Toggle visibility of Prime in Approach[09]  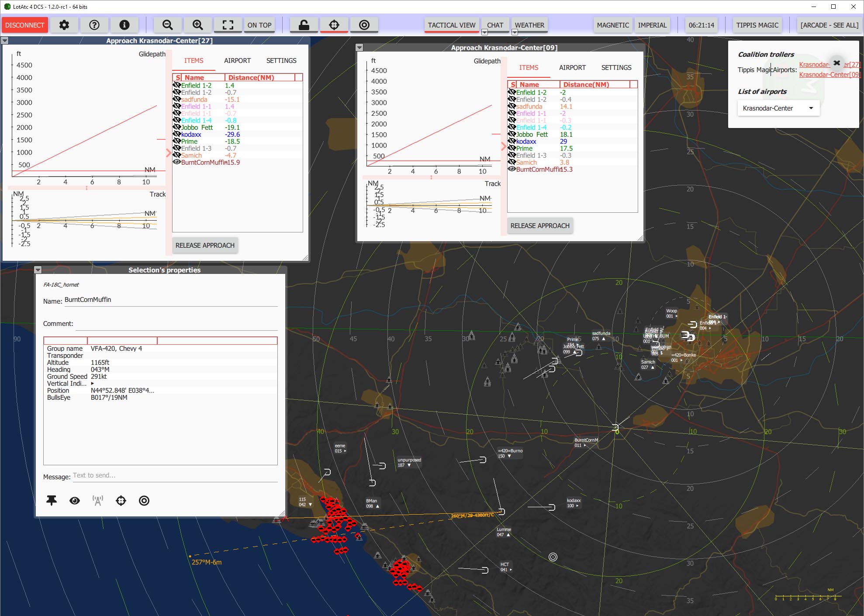[511, 148]
